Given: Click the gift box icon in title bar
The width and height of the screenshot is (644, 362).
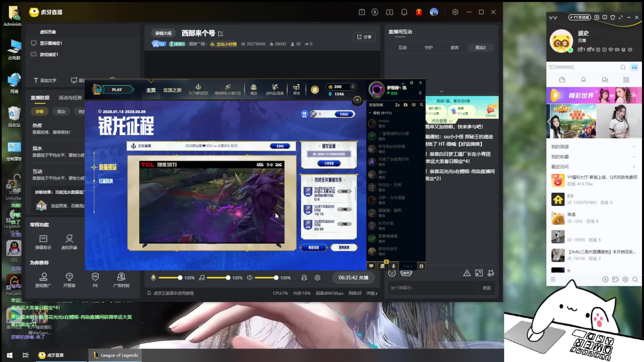Looking at the screenshot, I should 419,12.
